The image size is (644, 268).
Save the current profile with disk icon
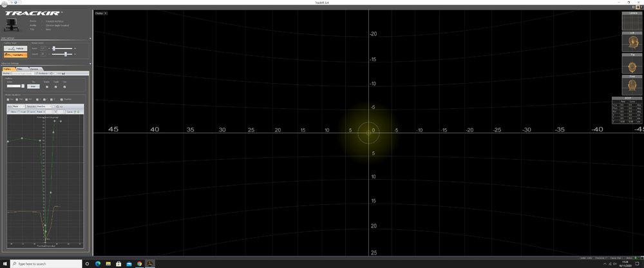click(x=63, y=73)
